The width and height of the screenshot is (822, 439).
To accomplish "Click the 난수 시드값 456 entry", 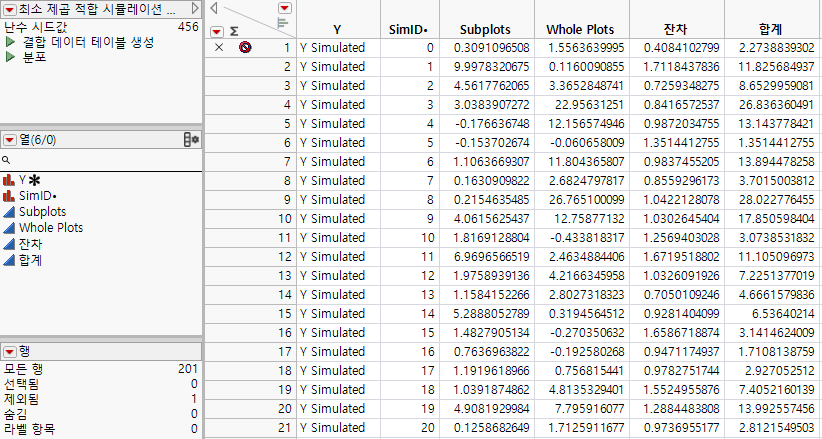I will pos(101,27).
